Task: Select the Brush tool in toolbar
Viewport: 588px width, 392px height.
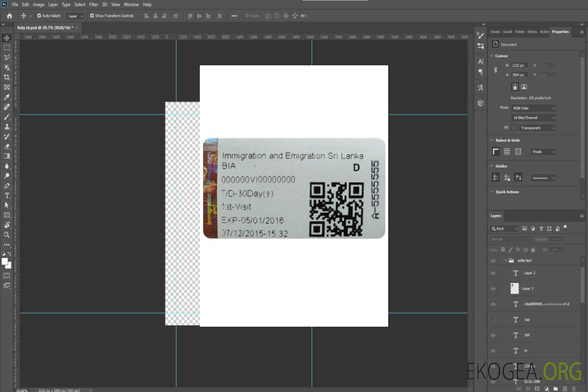Action: tap(7, 117)
